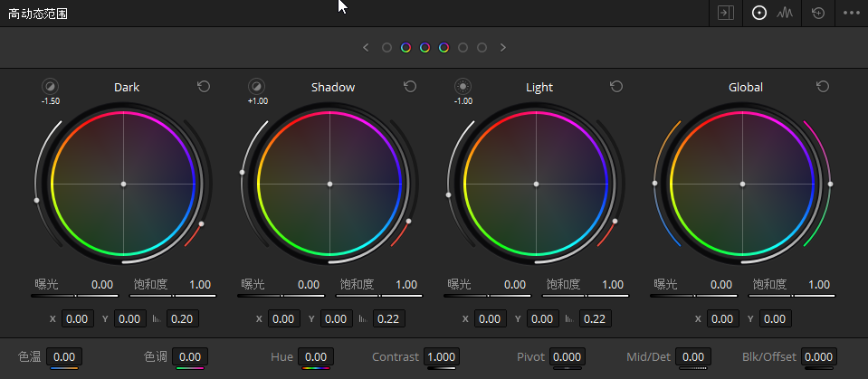Click the Dark zone range icon

coord(50,86)
